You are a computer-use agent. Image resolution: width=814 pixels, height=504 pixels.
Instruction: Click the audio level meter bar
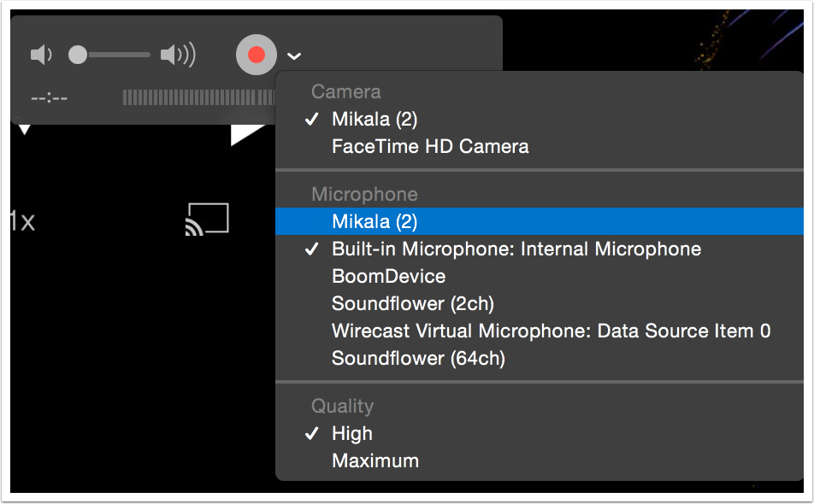(x=198, y=97)
